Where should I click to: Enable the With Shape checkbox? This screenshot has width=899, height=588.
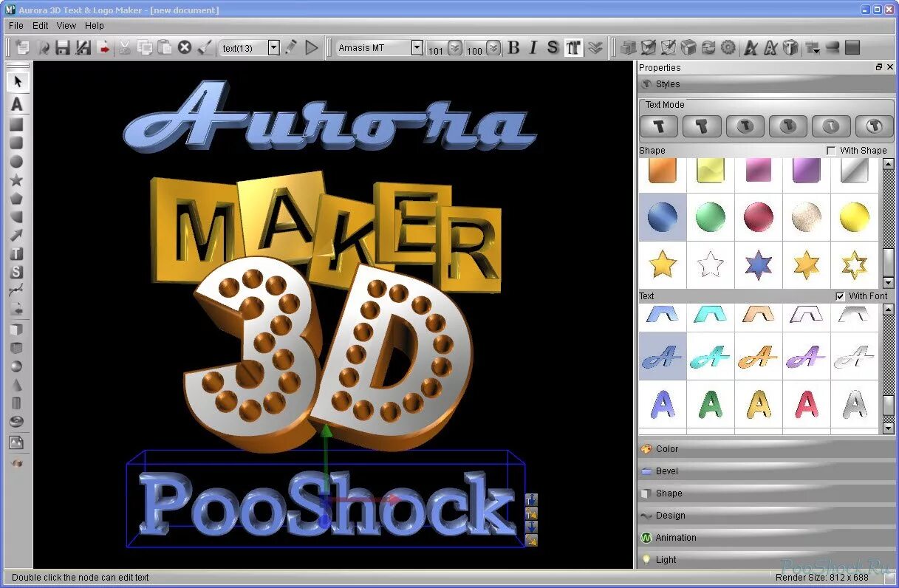point(831,151)
